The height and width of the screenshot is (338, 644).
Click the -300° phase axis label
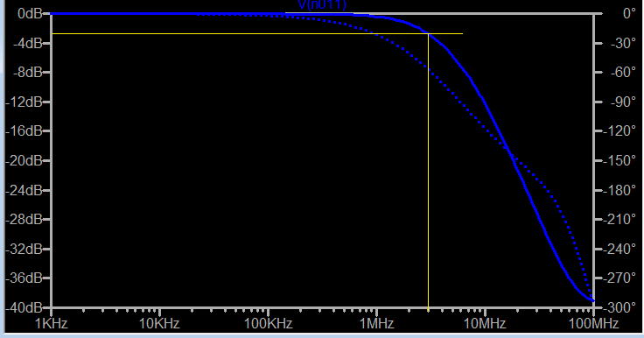(619, 307)
